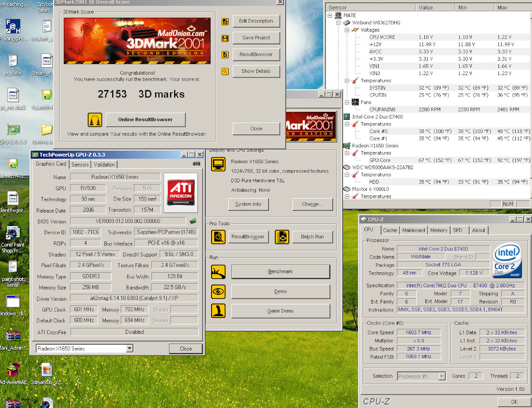Click the Show Details button
The width and height of the screenshot is (532, 408).
(256, 71)
